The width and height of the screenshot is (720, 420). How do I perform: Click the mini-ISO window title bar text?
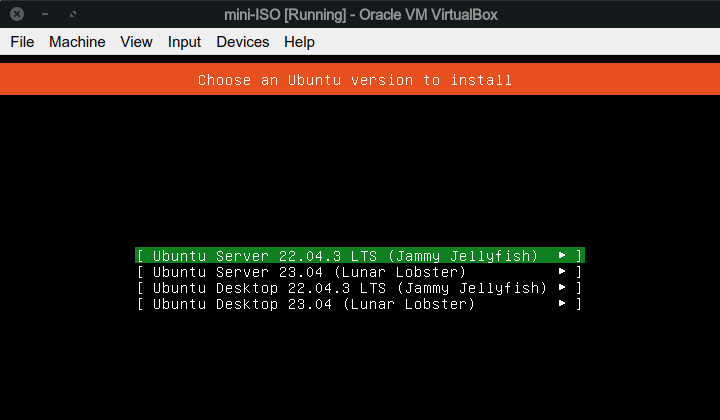359,15
